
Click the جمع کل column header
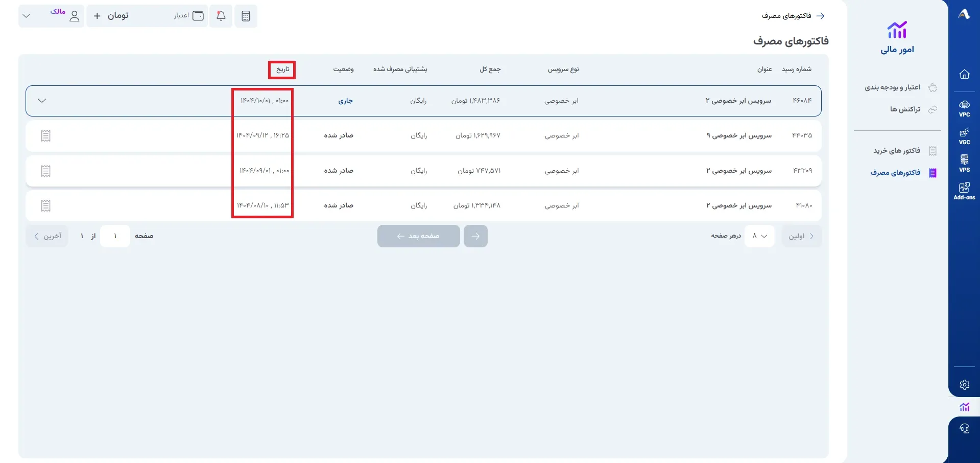(490, 70)
